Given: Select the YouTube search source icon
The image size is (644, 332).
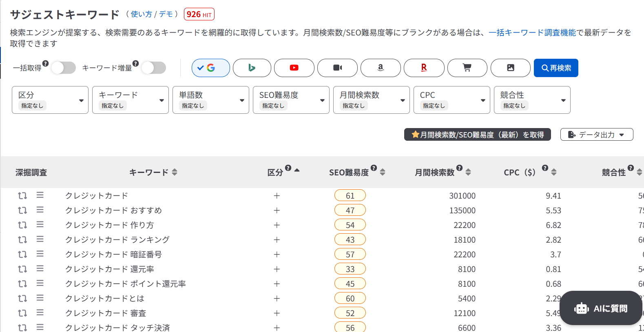Looking at the screenshot, I should [294, 68].
